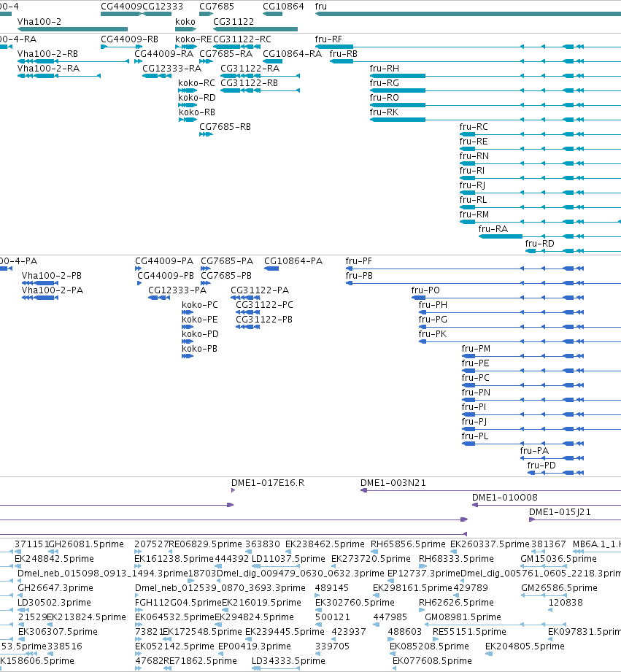Select protein koko-PB
The image size is (621, 672).
(199, 349)
